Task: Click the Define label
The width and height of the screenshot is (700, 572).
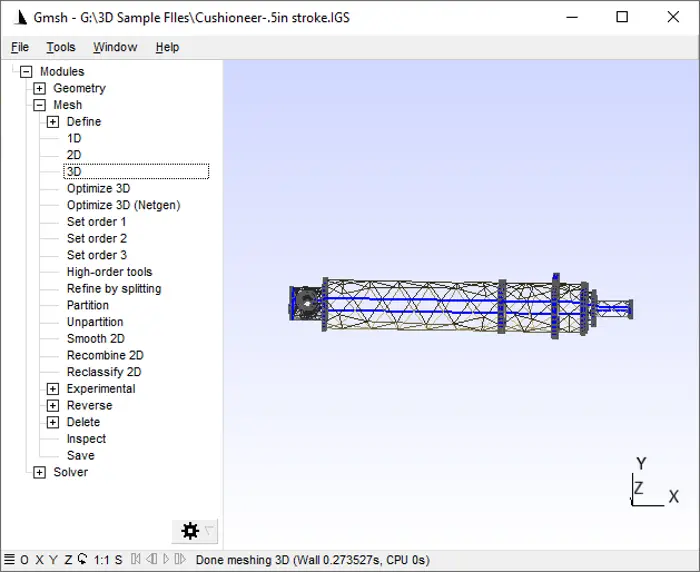Action: click(84, 121)
